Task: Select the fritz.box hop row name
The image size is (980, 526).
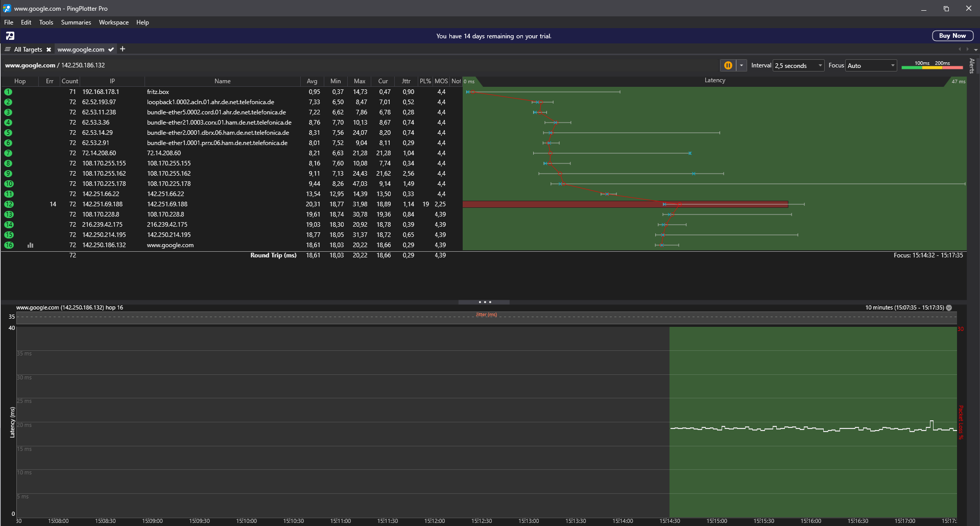Action: (x=158, y=92)
